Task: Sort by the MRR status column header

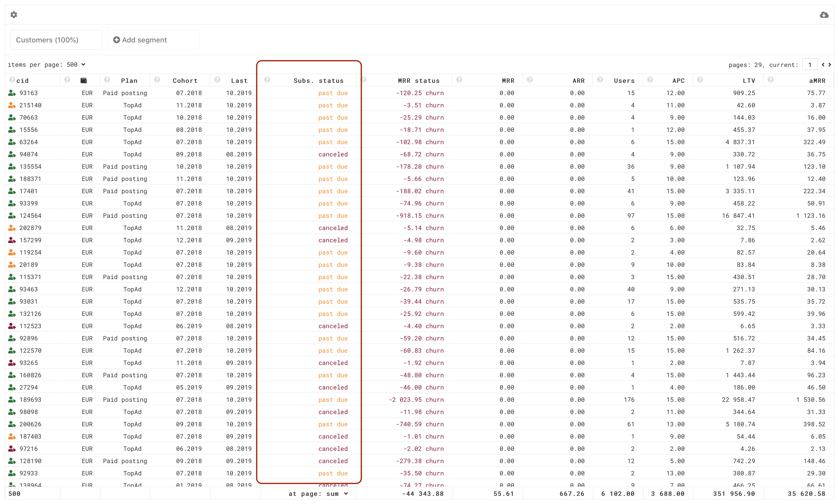Action: click(x=419, y=81)
